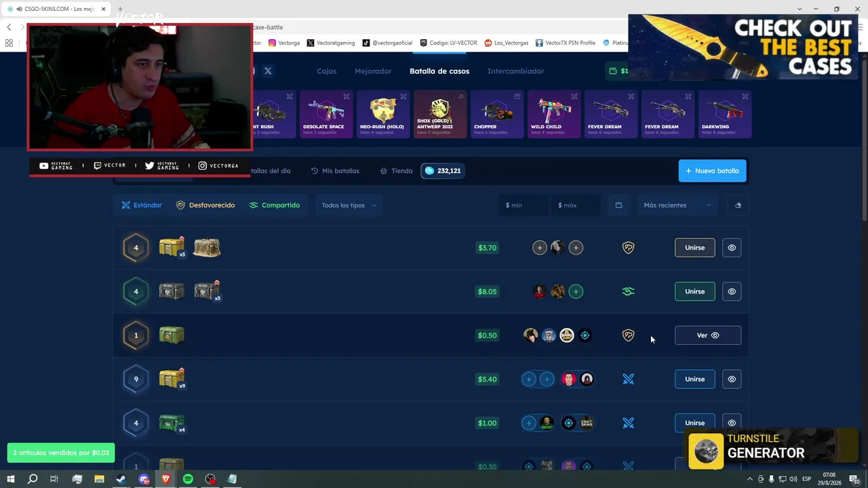The width and height of the screenshot is (868, 488).
Task: Expand the Todos los tipos dropdown
Action: (349, 205)
